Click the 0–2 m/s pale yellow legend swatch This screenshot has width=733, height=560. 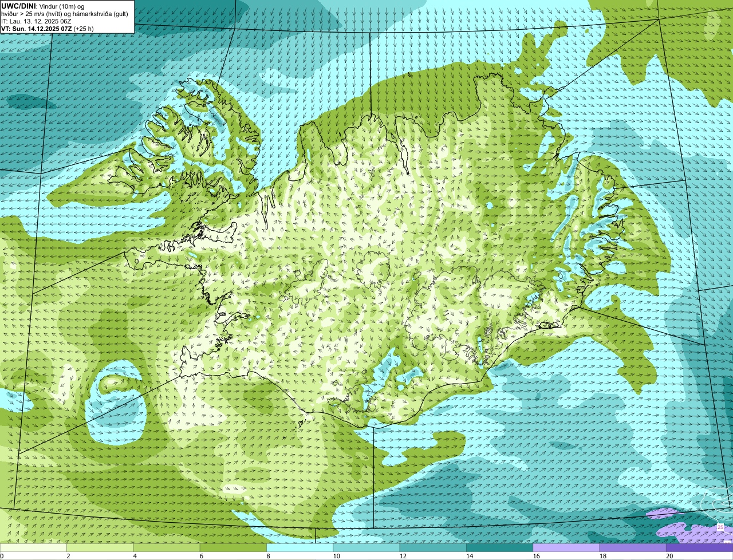[x=33, y=547]
